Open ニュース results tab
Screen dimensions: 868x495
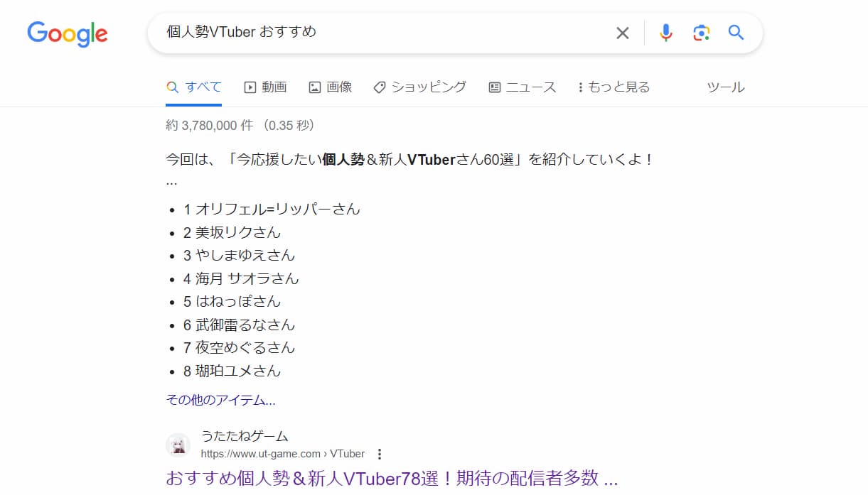click(523, 87)
